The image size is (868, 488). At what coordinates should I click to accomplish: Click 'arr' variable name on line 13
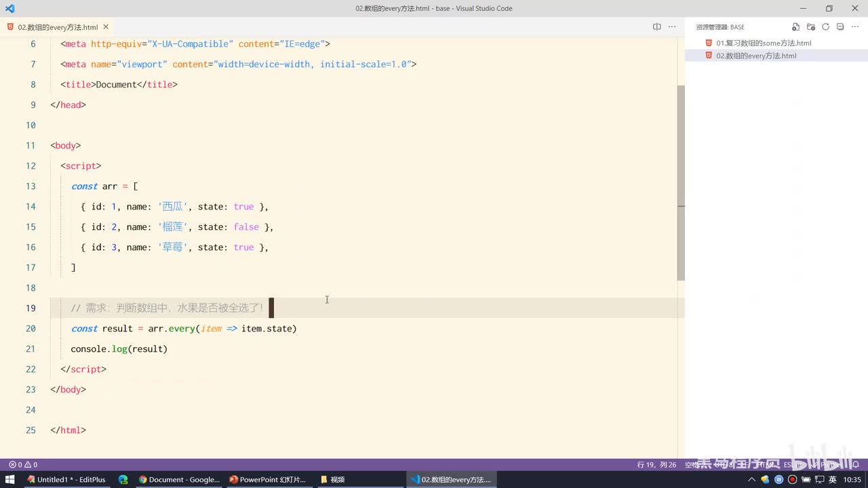(x=110, y=186)
